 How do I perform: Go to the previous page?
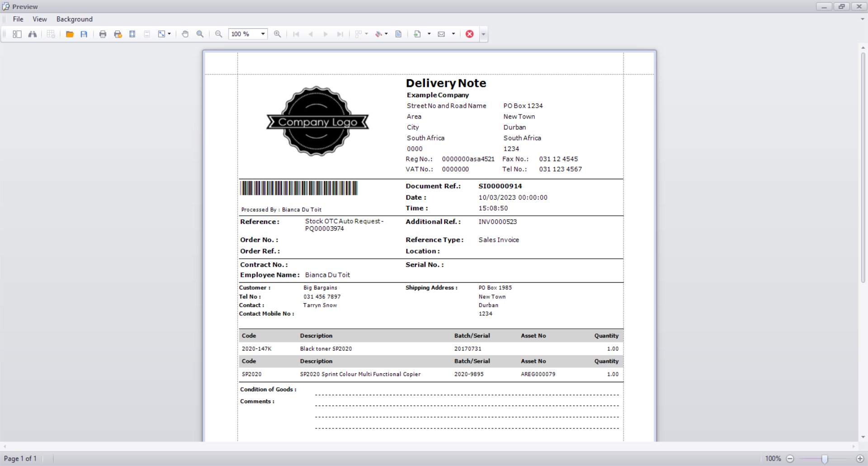point(311,34)
